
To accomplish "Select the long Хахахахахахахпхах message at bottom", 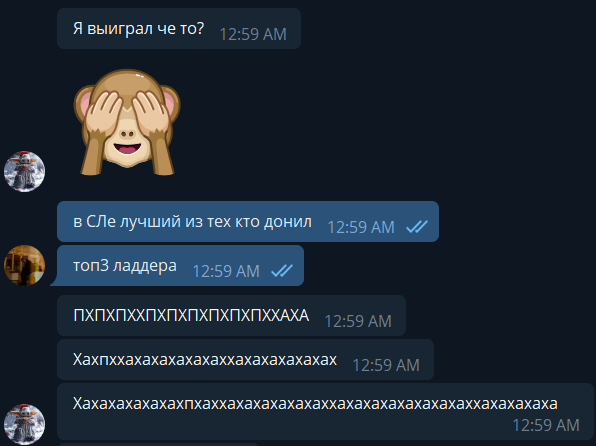I will coord(325,411).
